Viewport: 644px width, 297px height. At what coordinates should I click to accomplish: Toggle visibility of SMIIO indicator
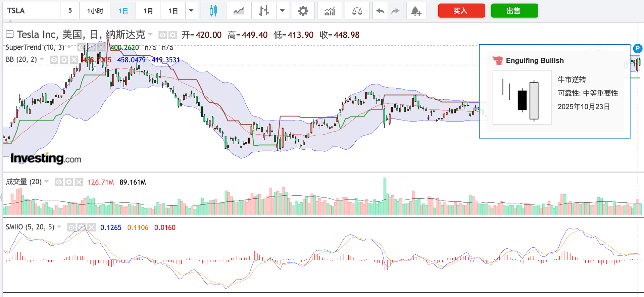click(71, 228)
